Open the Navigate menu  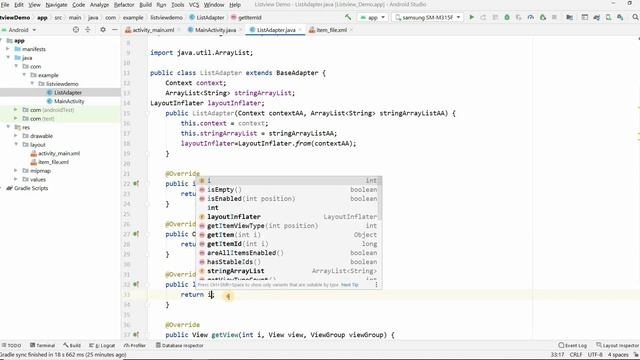point(56,4)
